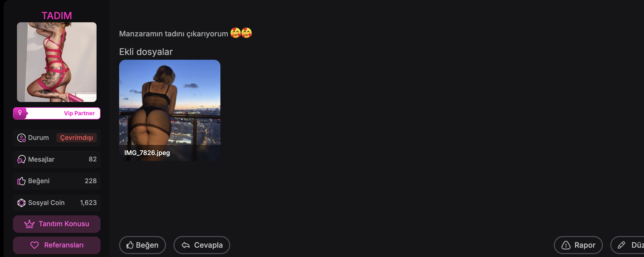Click the IMG_7826.jpeg filename caption
This screenshot has height=257, width=644.
[147, 153]
